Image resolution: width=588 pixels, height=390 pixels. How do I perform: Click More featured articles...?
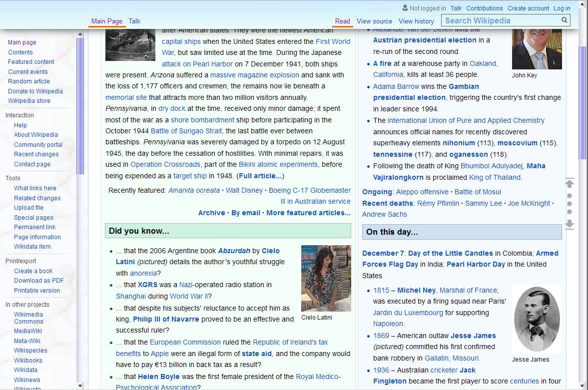(x=309, y=213)
